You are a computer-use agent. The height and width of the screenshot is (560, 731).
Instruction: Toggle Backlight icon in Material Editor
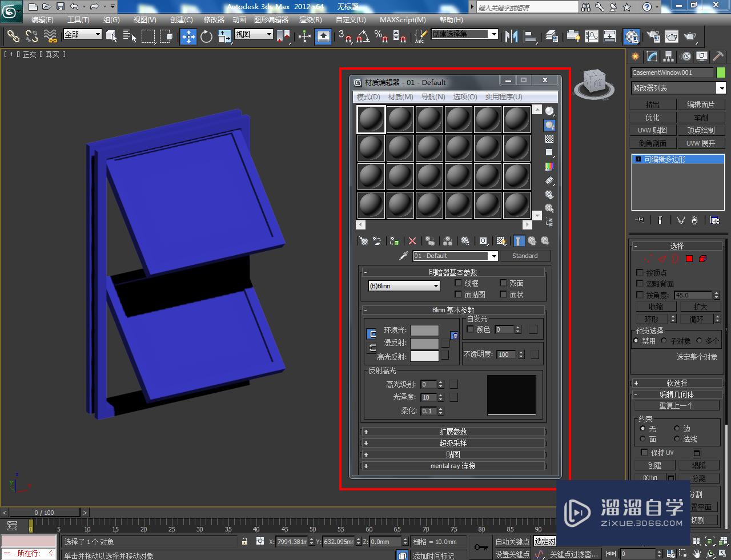549,125
